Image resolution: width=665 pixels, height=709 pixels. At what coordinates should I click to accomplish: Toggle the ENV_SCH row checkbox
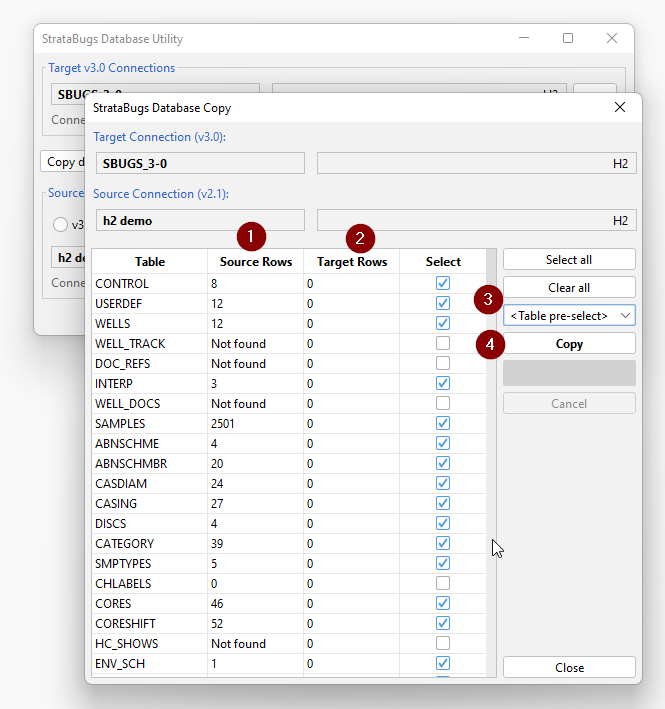point(443,663)
